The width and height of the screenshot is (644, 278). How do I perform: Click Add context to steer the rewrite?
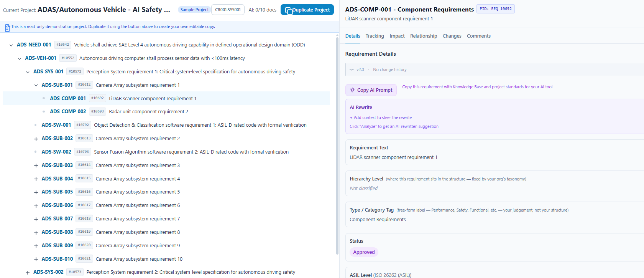(x=381, y=117)
